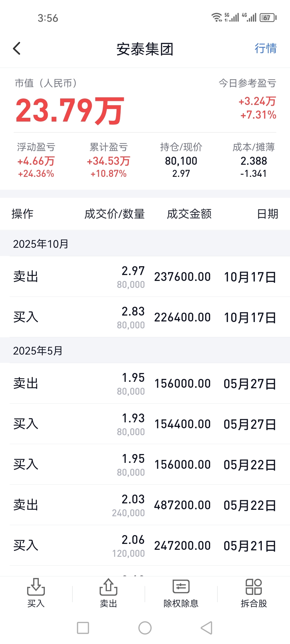Open the 行情 market quotes link
This screenshot has height=644, width=290.
tap(265, 49)
